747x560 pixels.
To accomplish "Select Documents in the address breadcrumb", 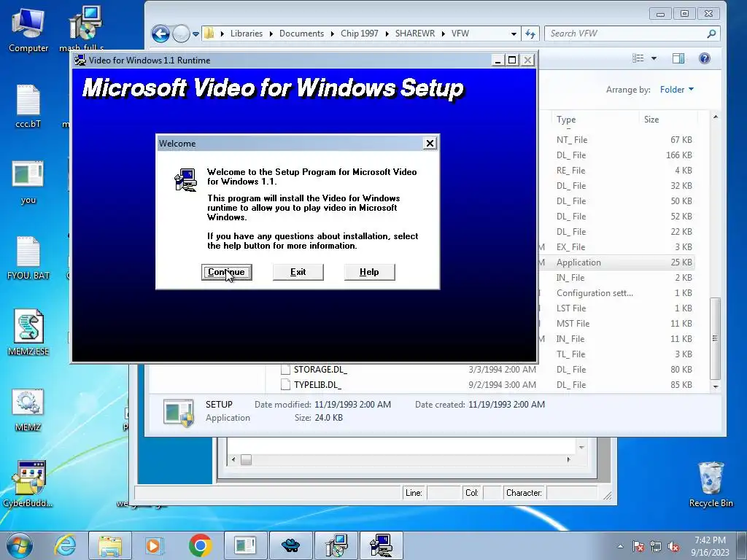I will tap(301, 34).
